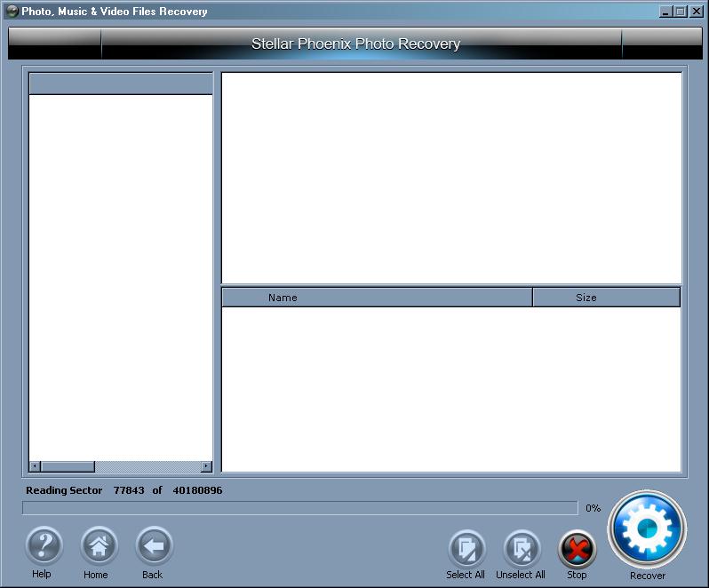Viewport: 709px width, 588px height.
Task: Click the app icon in title bar
Action: [12, 12]
